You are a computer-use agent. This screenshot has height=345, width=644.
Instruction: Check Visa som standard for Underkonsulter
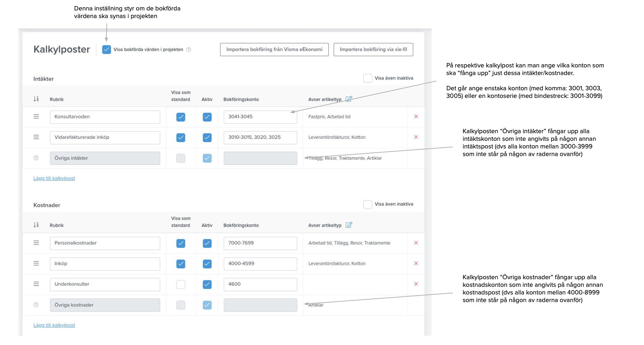[181, 284]
